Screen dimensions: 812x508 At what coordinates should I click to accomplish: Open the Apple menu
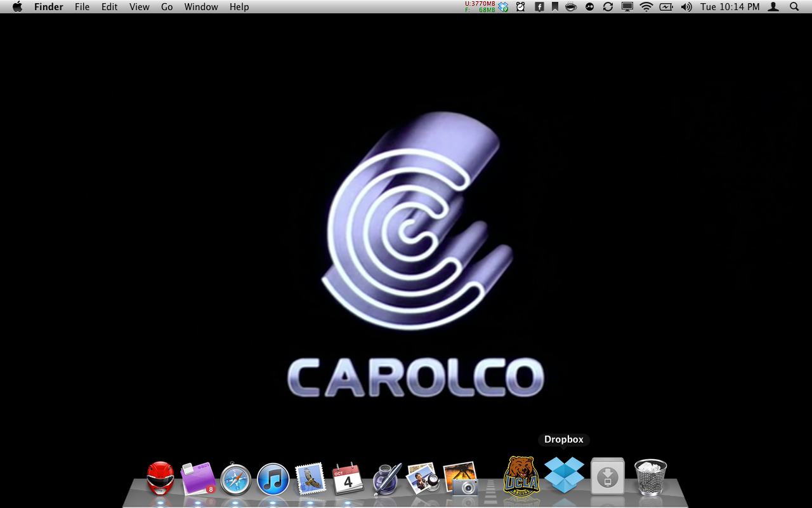point(17,7)
